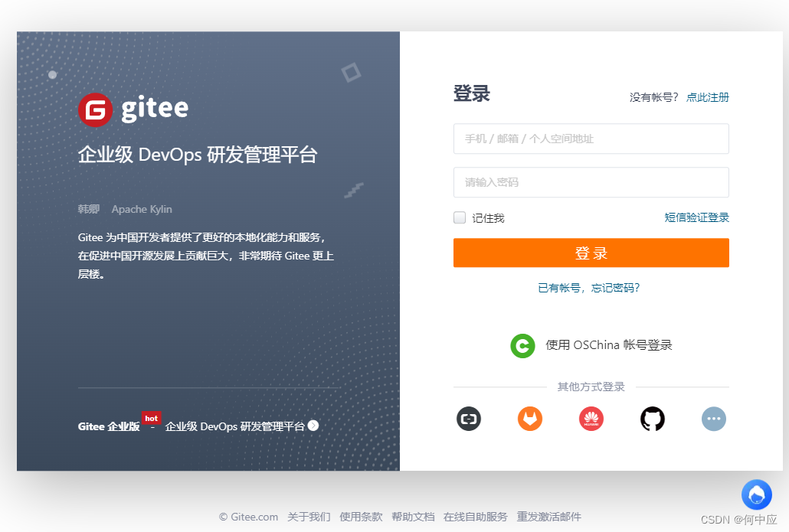Click 已有帐号，忘记密码? link

pyautogui.click(x=589, y=288)
